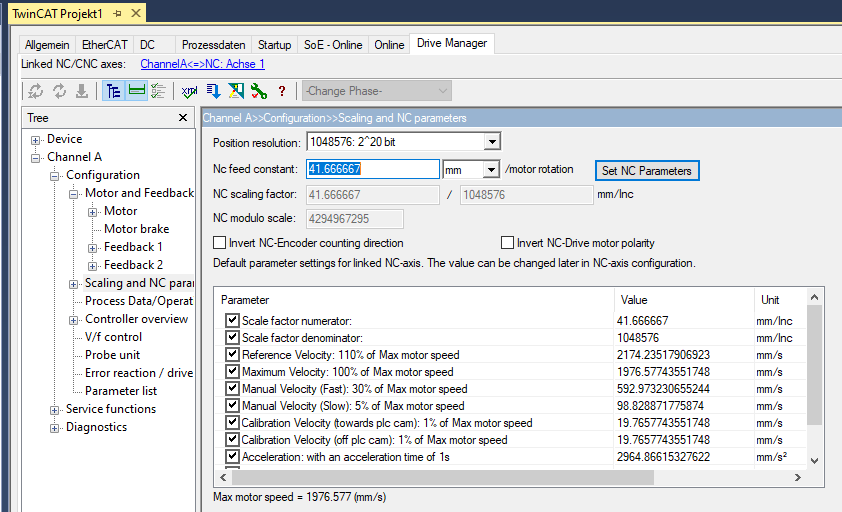The image size is (842, 512).
Task: Uncheck Scale factor numerator parameter
Action: [x=232, y=320]
